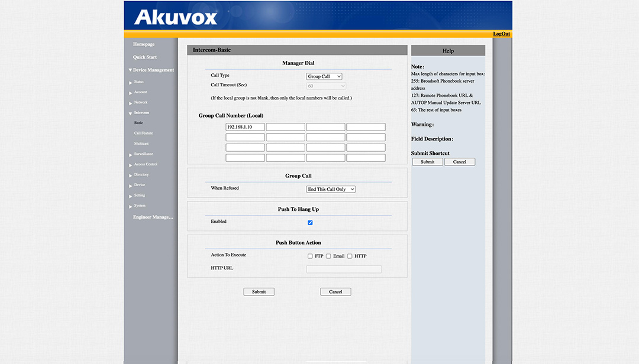Expand the System section arrow
Screen dimensions: 639x364
(x=131, y=206)
